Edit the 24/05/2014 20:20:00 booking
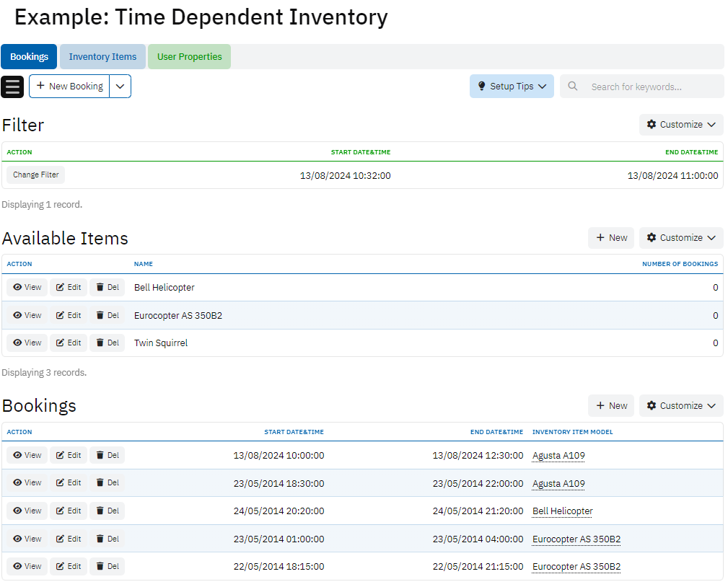 [x=69, y=511]
